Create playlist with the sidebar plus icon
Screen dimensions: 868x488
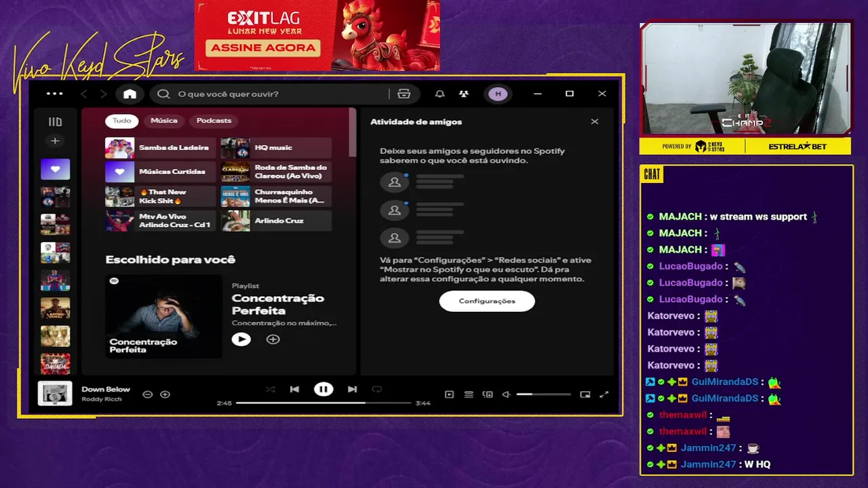coord(55,141)
